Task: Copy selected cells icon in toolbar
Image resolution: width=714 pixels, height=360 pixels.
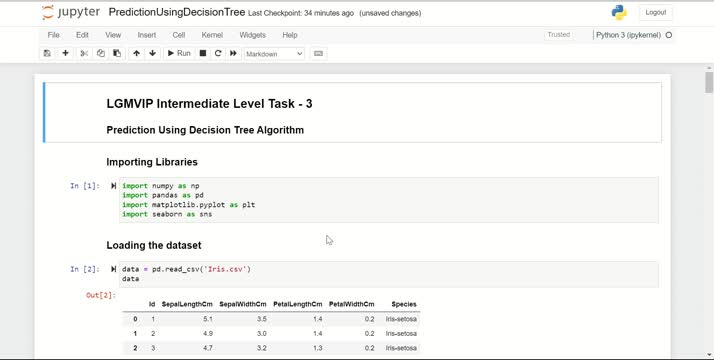Action: coord(101,53)
